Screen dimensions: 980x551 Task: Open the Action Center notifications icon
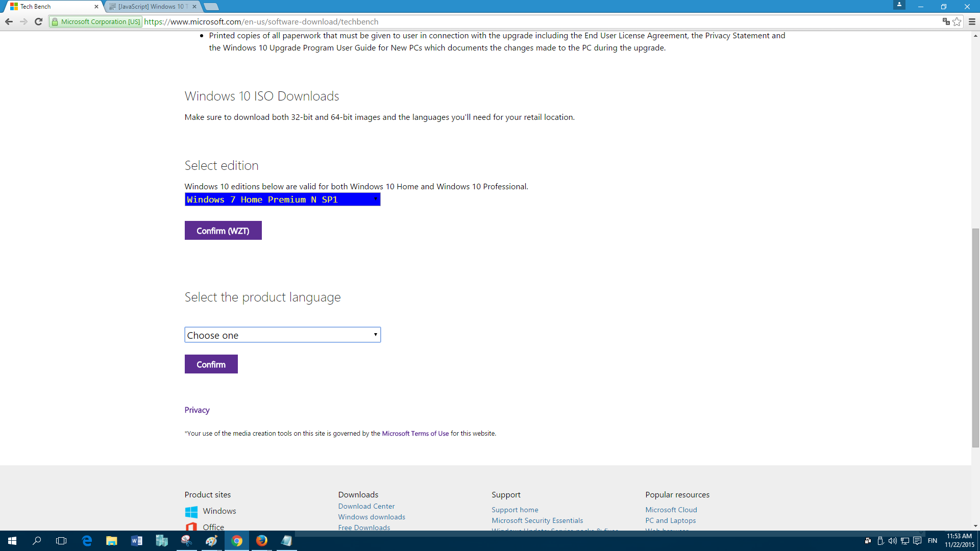(x=917, y=541)
